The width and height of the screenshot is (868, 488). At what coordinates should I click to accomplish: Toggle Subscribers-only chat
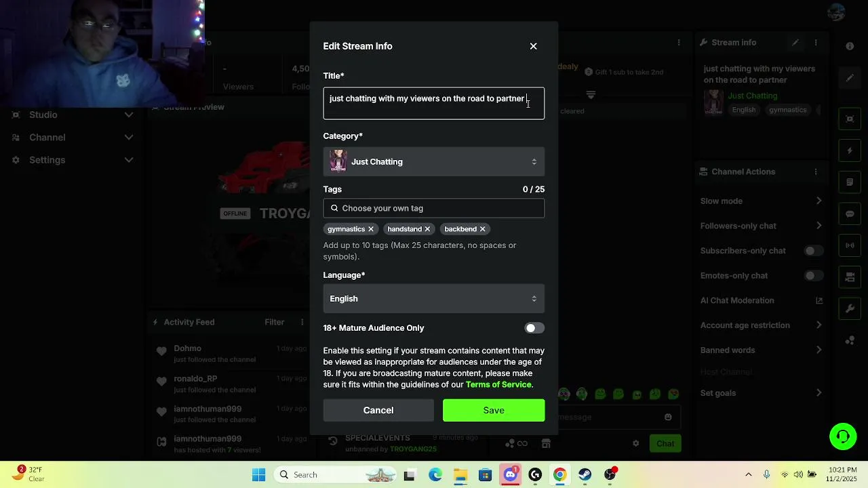click(813, 251)
